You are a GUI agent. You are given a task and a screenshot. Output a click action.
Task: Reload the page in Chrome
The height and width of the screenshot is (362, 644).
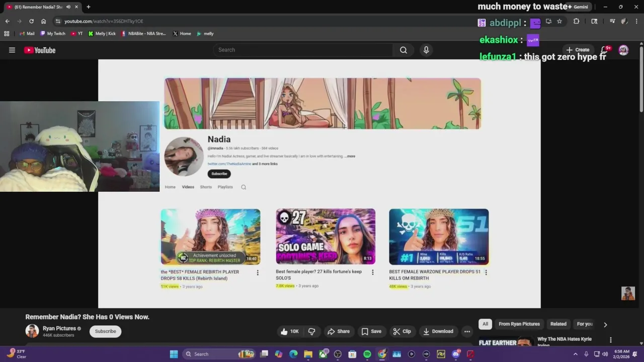click(31, 21)
